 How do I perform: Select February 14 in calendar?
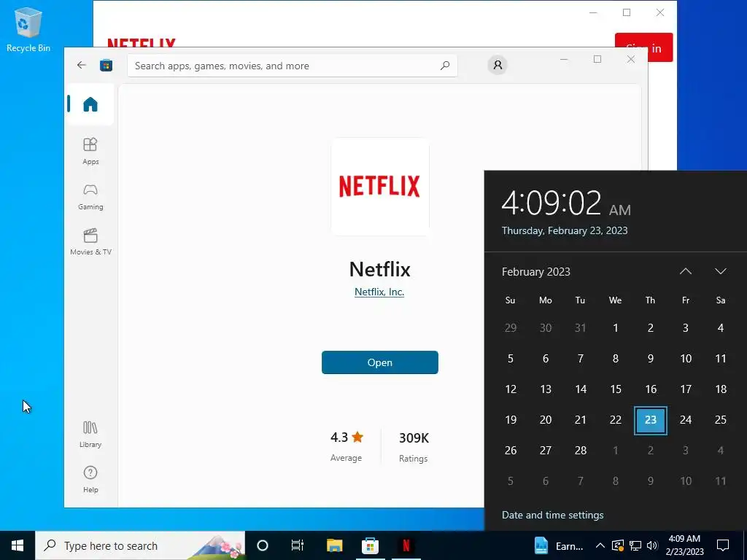coord(580,389)
